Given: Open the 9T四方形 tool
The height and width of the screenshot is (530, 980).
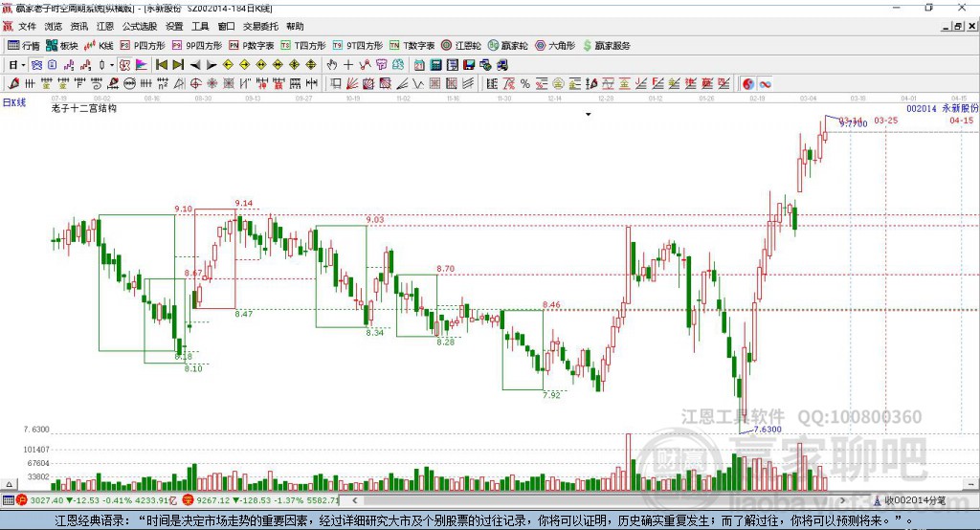Looking at the screenshot, I should (358, 46).
